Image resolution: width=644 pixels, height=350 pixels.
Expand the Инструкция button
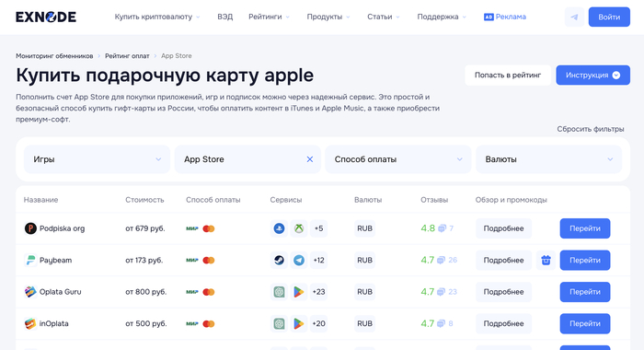pyautogui.click(x=593, y=76)
